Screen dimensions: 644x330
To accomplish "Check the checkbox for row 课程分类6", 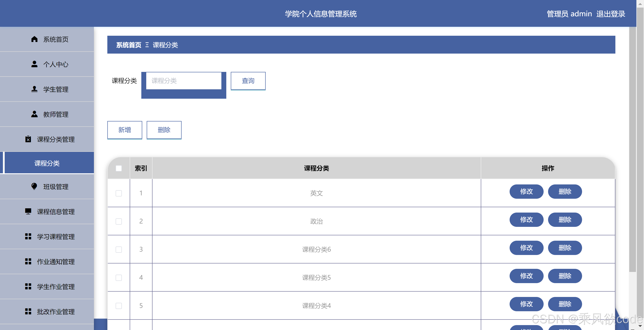I will tap(119, 249).
